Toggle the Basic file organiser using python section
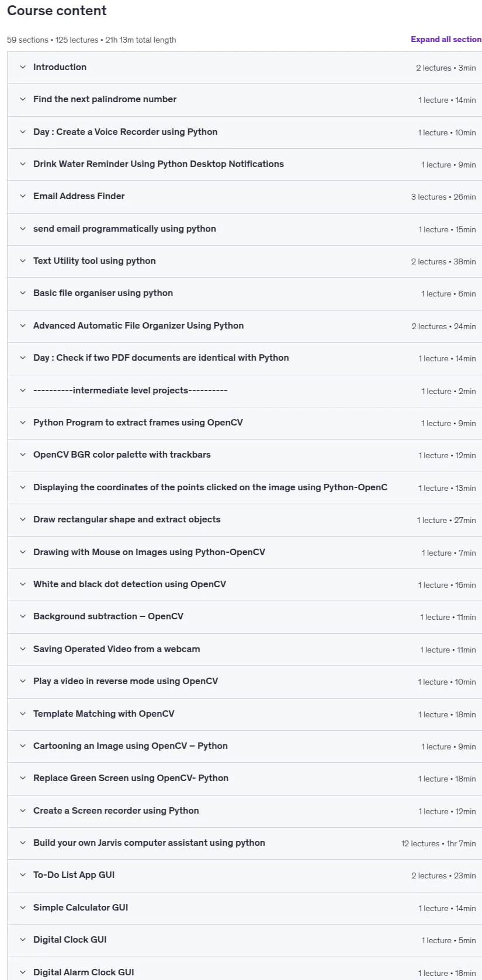482x980 pixels. coord(244,294)
